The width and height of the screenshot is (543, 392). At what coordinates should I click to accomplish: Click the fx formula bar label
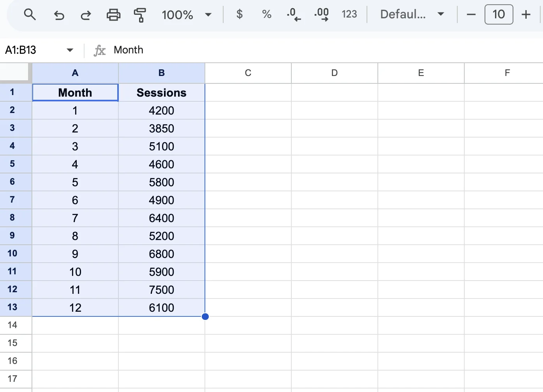tap(100, 50)
